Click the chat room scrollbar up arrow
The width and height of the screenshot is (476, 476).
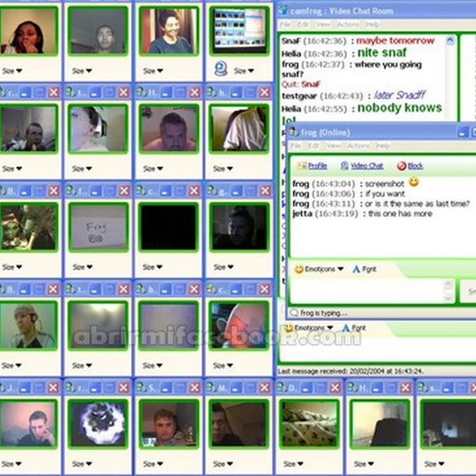(x=450, y=40)
